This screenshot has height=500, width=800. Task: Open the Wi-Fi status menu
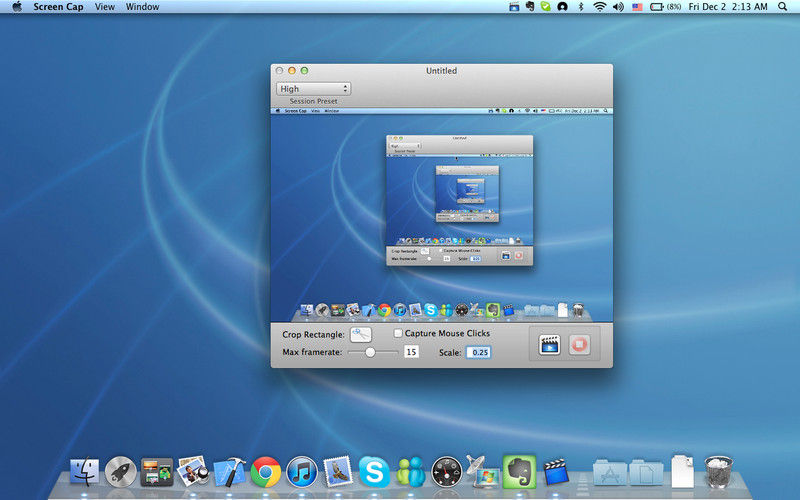pyautogui.click(x=599, y=7)
